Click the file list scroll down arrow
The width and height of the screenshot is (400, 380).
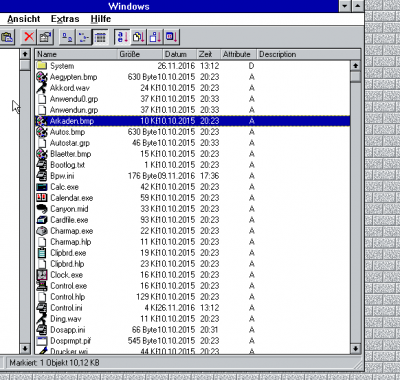(356, 349)
